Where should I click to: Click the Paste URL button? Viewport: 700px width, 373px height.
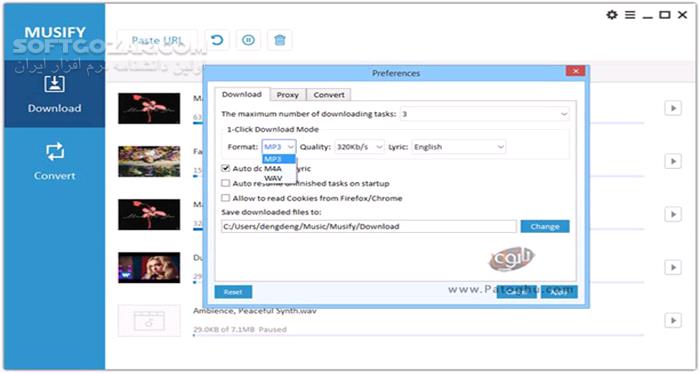pos(157,41)
